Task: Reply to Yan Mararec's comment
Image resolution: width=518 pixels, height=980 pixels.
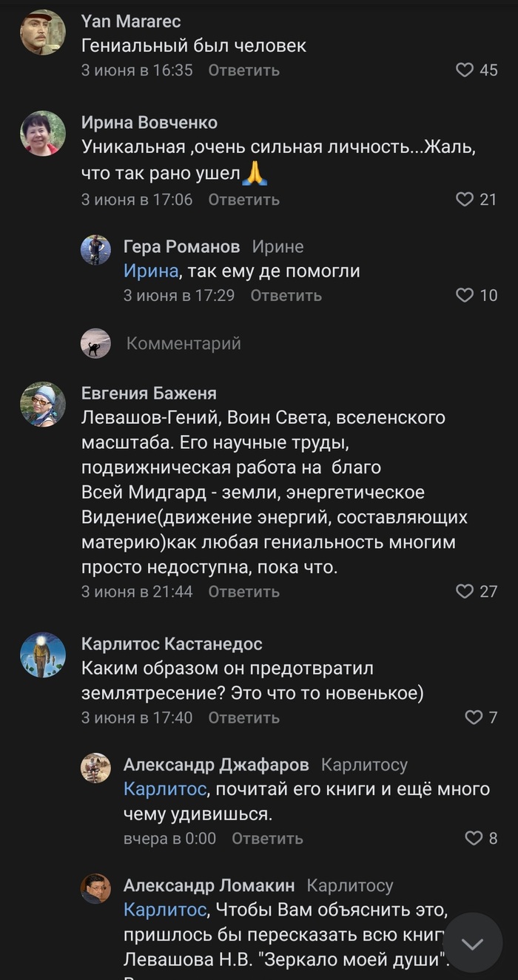Action: tap(243, 70)
